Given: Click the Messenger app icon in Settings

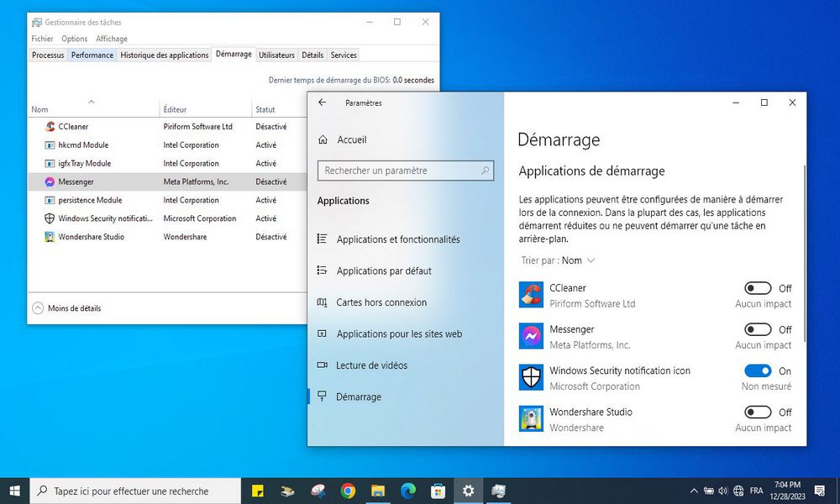Looking at the screenshot, I should click(x=531, y=336).
